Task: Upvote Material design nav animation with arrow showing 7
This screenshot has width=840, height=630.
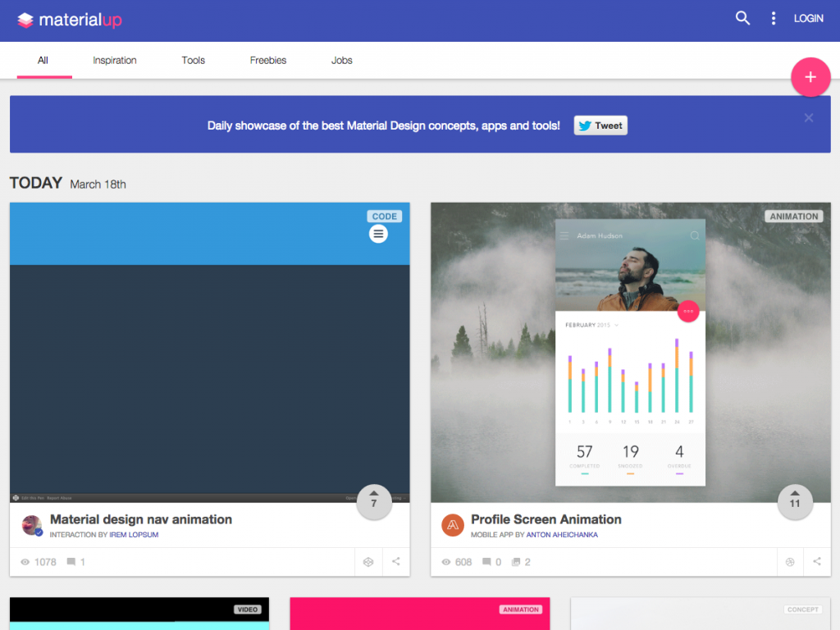Action: [x=374, y=502]
